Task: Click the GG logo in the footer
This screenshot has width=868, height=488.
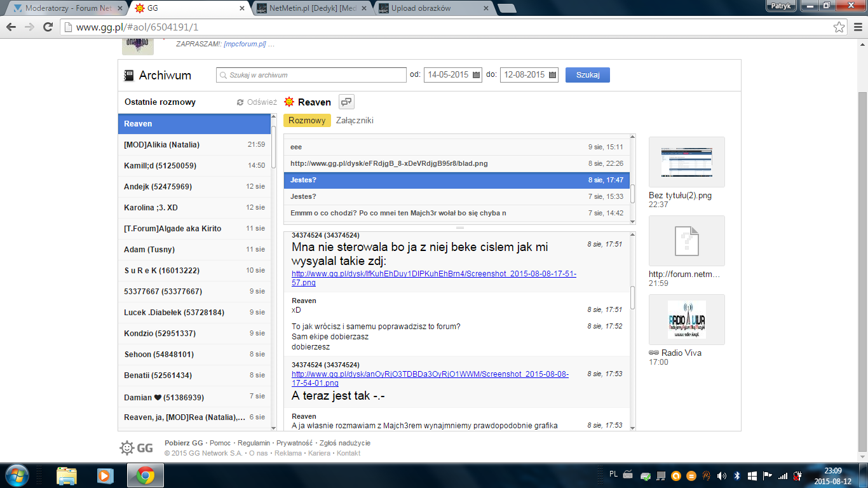Action: point(136,448)
